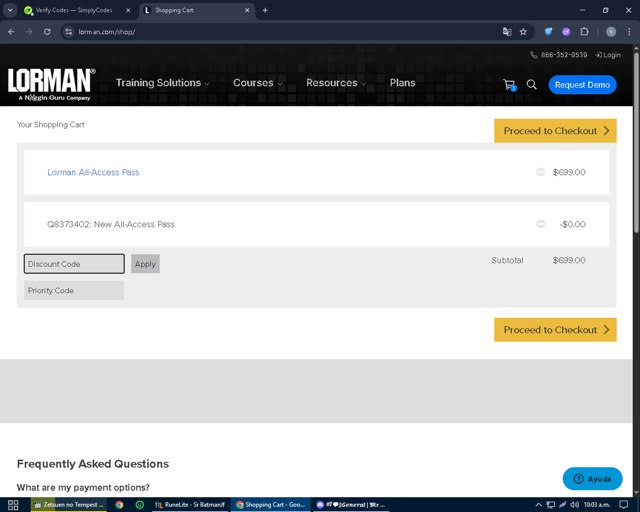
Task: Click the bottom Proceed to Checkout button
Action: click(x=555, y=329)
